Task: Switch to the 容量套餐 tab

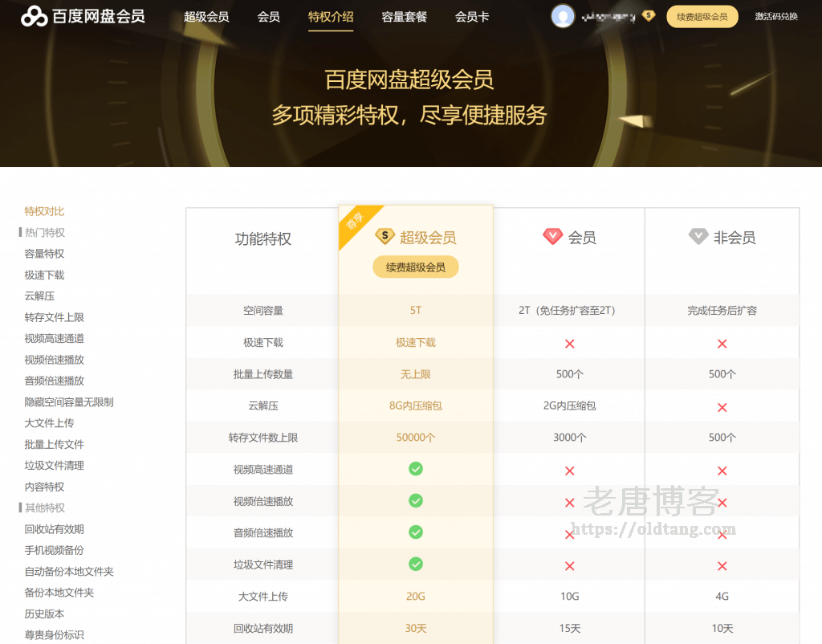Action: [x=405, y=17]
